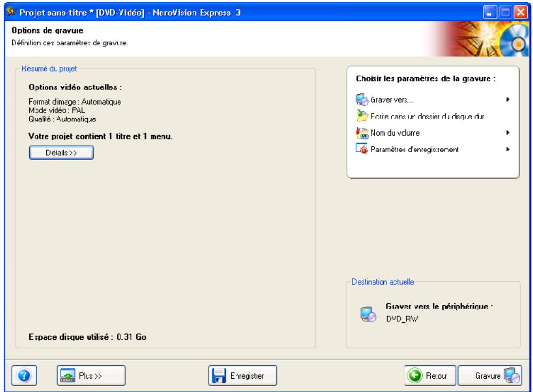This screenshot has height=392, width=533.
Task: Click the 'Mode vidéo : PAL' line
Action: click(x=57, y=111)
